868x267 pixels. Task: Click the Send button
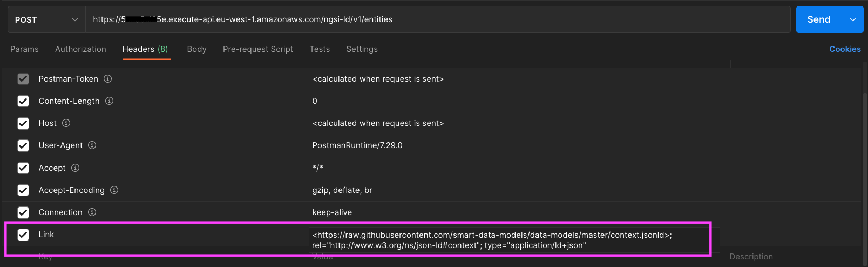[x=818, y=19]
